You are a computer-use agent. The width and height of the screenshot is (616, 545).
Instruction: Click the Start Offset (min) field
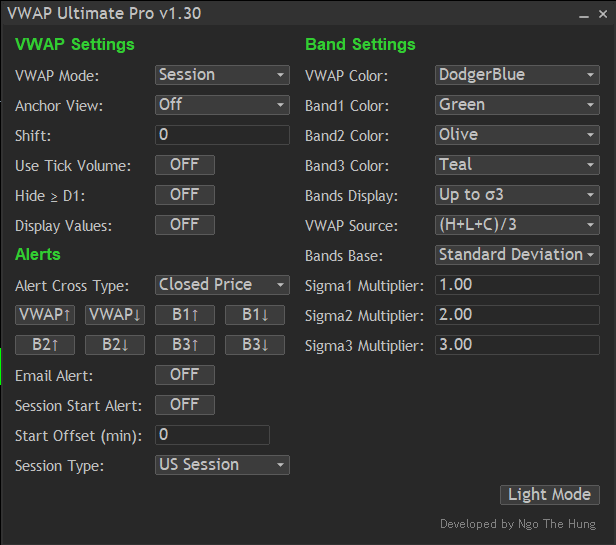tap(213, 435)
